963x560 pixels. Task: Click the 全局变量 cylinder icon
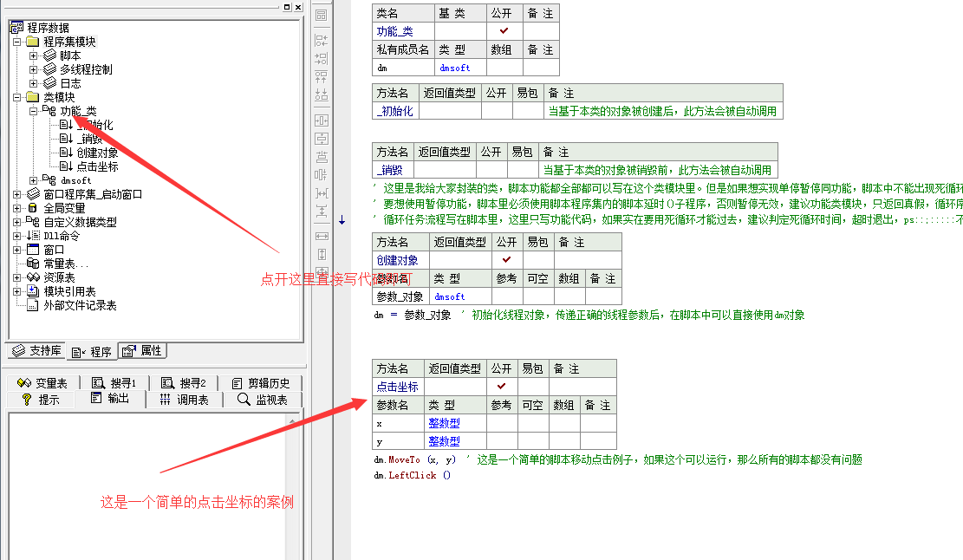(x=33, y=208)
